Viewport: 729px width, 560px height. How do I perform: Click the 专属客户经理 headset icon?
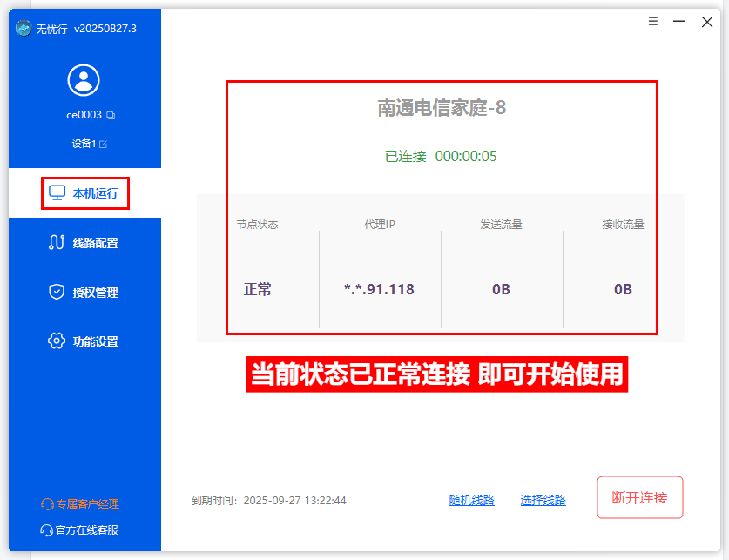click(48, 503)
